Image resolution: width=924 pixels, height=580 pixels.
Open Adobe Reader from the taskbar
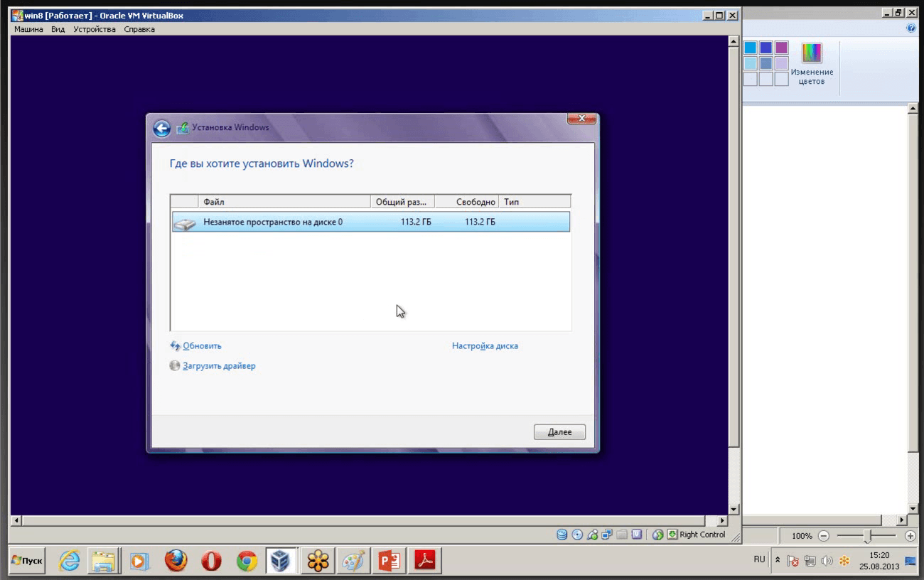[x=425, y=561]
